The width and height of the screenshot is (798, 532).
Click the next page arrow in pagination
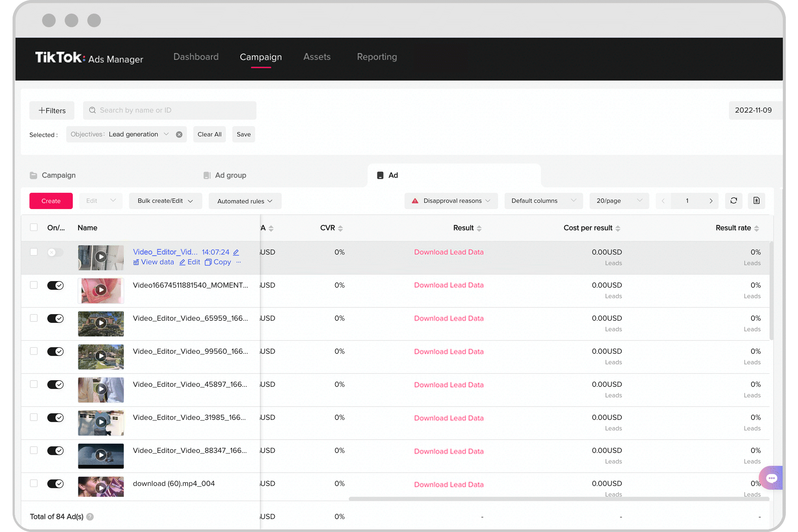pos(710,201)
